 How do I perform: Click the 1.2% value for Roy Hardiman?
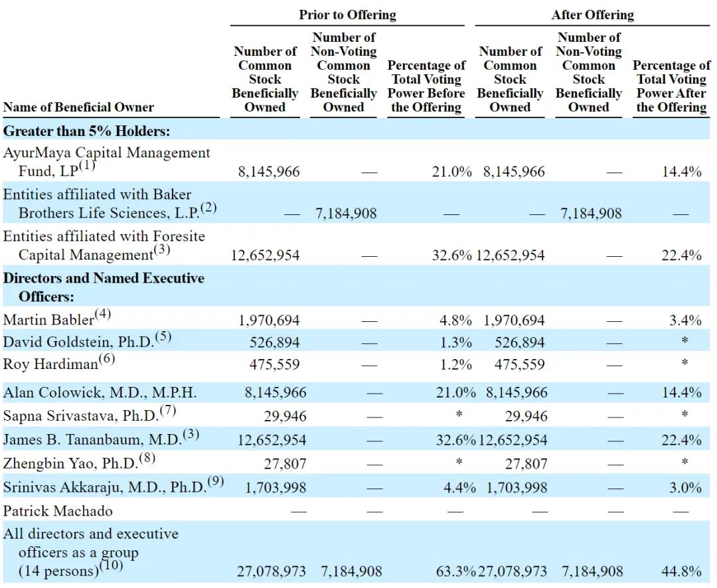(x=455, y=364)
